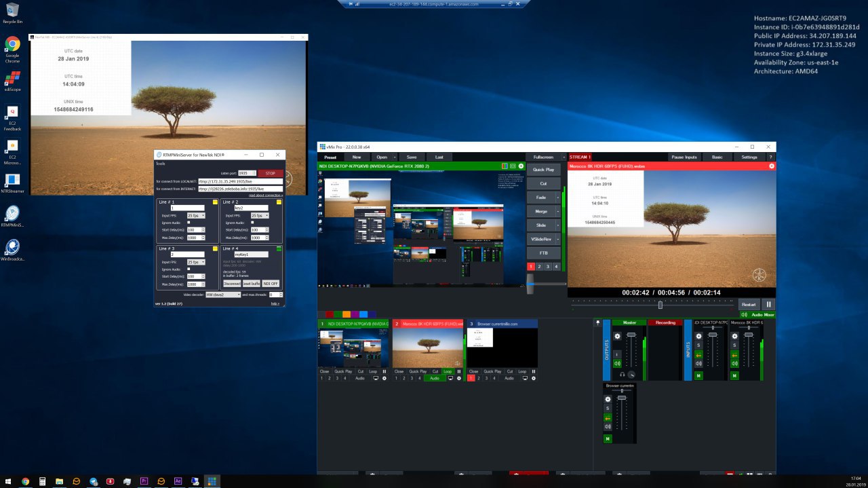The height and width of the screenshot is (488, 868).
Task: Mute the Master output speaker icon
Action: coord(617,363)
